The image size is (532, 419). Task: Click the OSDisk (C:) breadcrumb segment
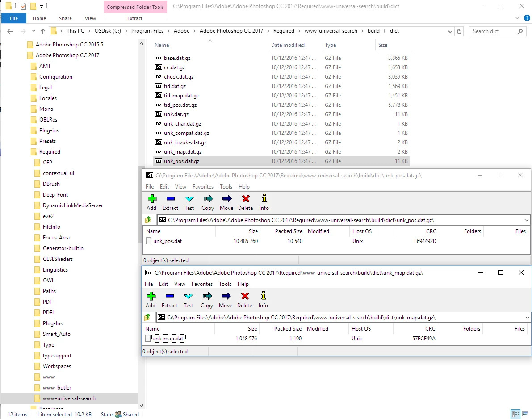108,31
